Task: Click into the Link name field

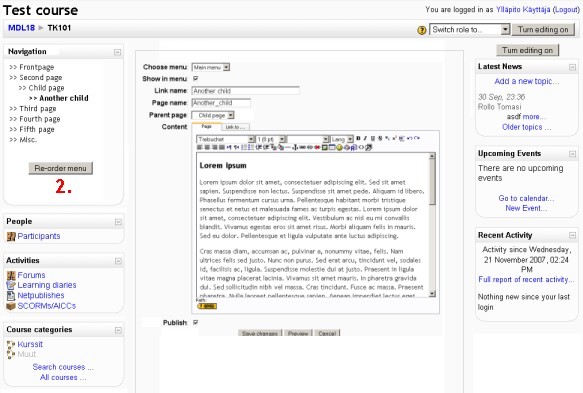Action: tap(245, 91)
